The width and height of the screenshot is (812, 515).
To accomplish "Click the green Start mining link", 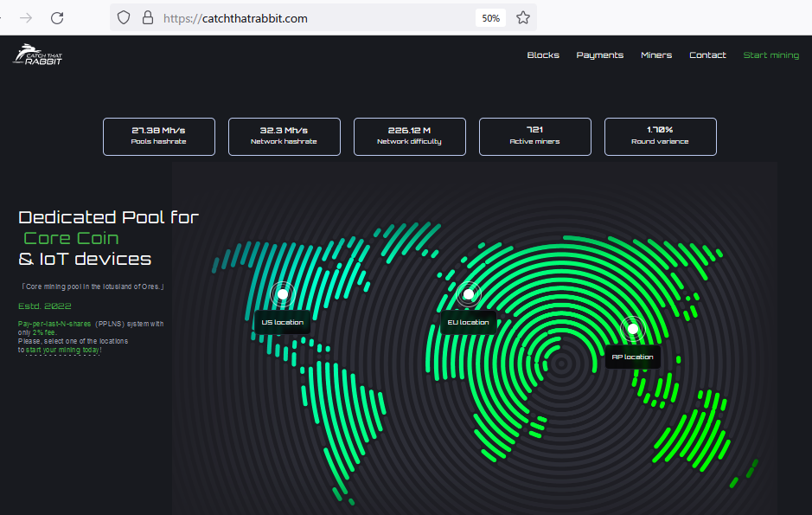I will (x=770, y=55).
